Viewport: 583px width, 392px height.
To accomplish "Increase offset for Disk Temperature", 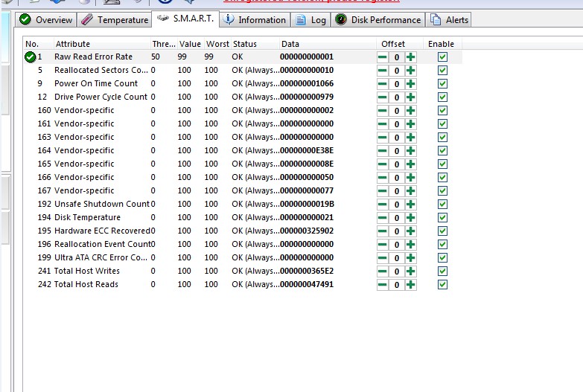I will [410, 218].
